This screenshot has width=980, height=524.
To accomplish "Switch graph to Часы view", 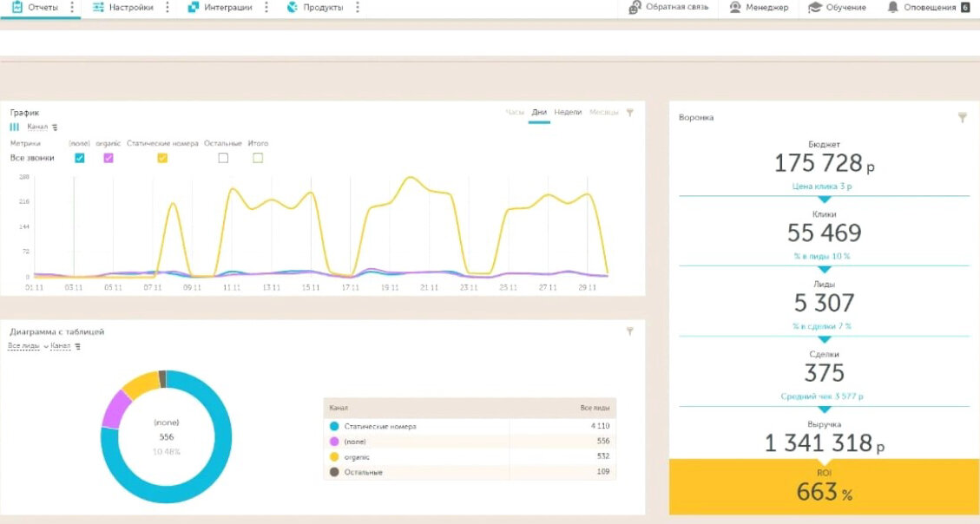I will click(515, 113).
